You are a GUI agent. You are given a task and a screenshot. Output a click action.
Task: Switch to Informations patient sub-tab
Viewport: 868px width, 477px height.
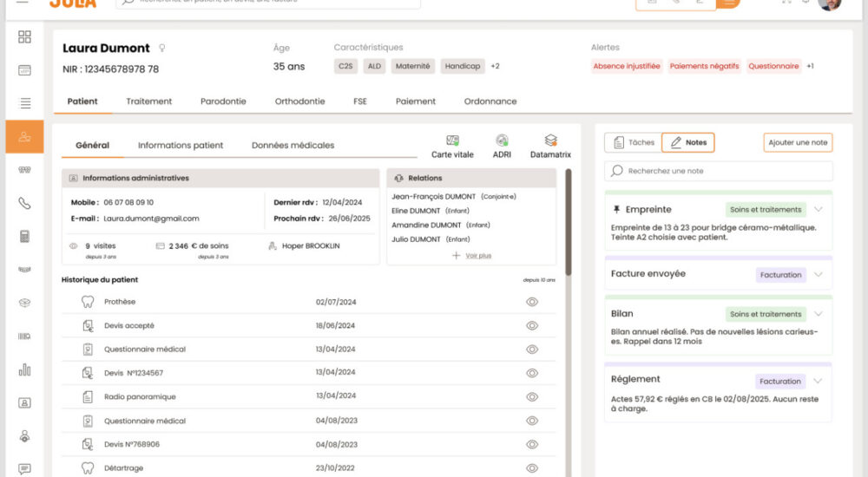pyautogui.click(x=181, y=146)
